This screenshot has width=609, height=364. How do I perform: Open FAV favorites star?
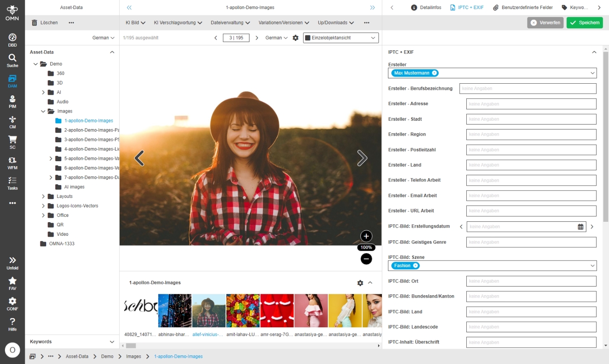(12, 283)
